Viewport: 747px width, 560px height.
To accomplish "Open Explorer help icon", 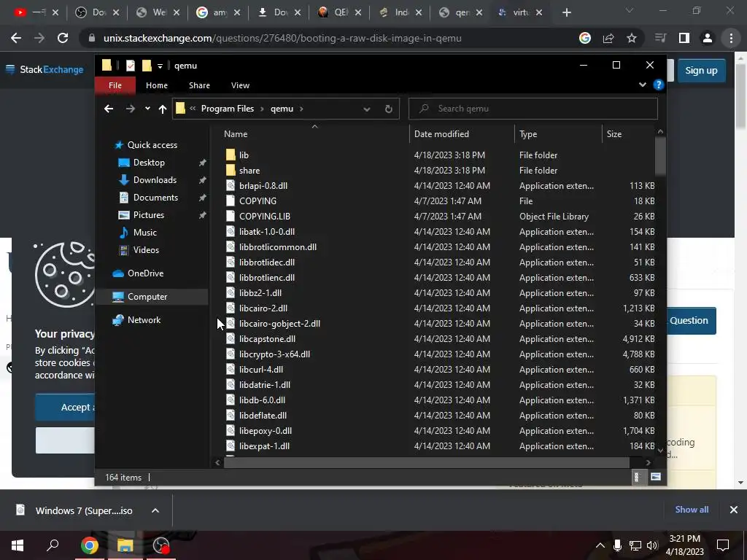I will [x=659, y=85].
